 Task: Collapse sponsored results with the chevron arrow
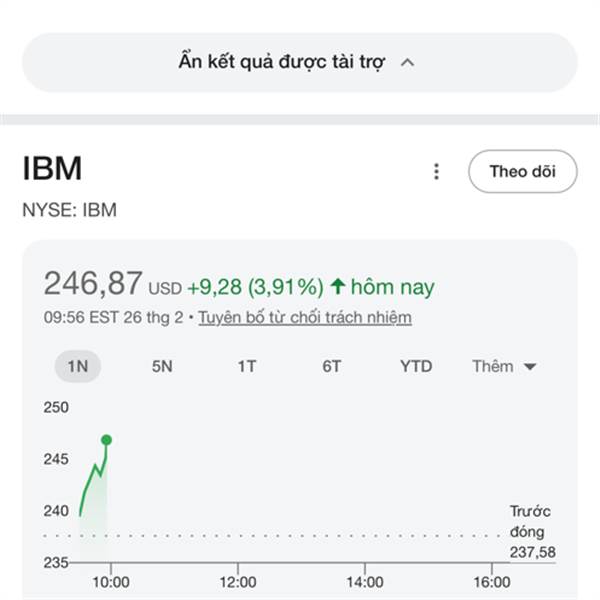(407, 63)
